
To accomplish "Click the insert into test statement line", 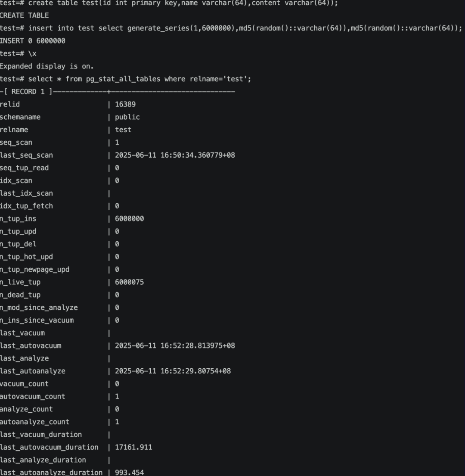I will [231, 28].
